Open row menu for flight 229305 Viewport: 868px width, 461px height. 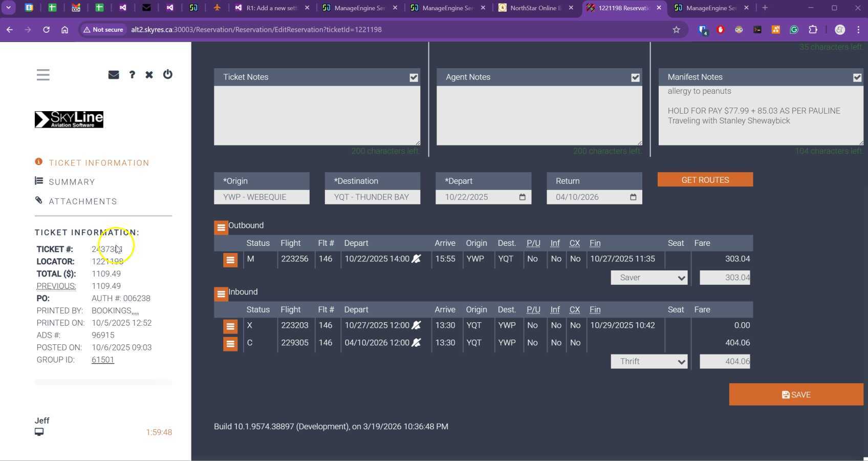point(230,344)
